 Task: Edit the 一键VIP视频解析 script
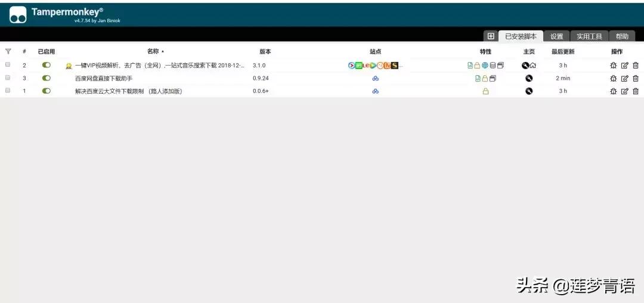tap(624, 65)
